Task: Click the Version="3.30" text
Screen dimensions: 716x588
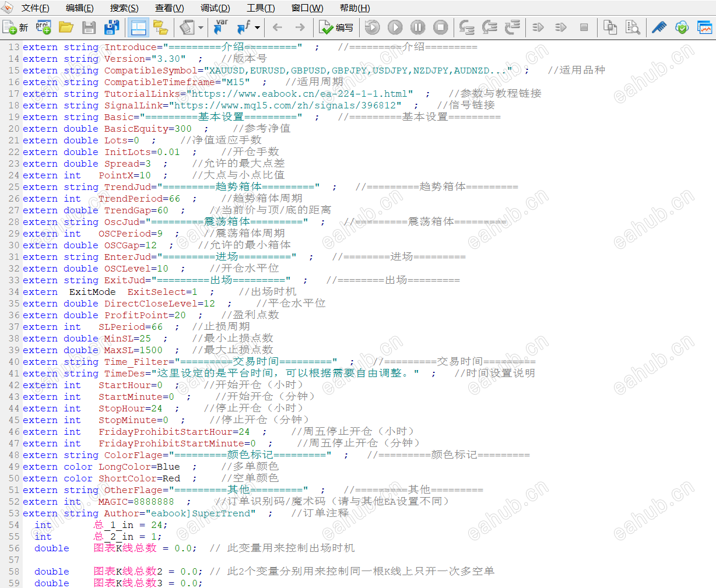Action: 145,59
